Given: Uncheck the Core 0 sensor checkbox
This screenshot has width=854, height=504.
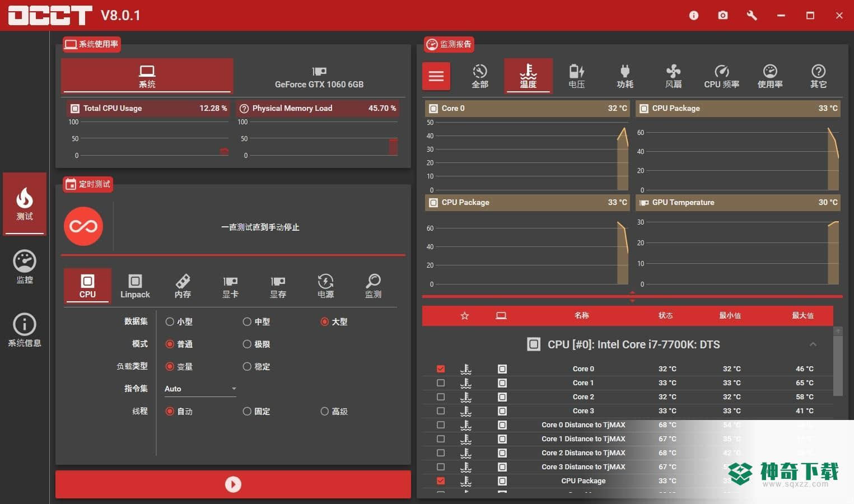Looking at the screenshot, I should [441, 368].
